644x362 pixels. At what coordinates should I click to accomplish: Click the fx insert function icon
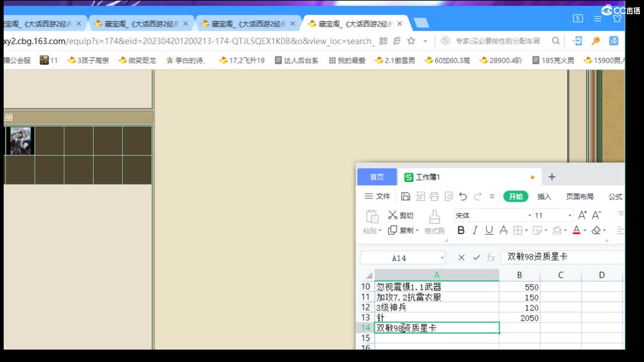(491, 258)
